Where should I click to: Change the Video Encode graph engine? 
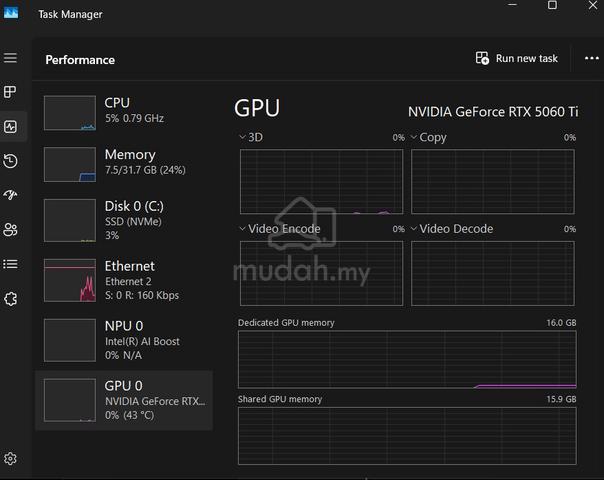coord(279,229)
